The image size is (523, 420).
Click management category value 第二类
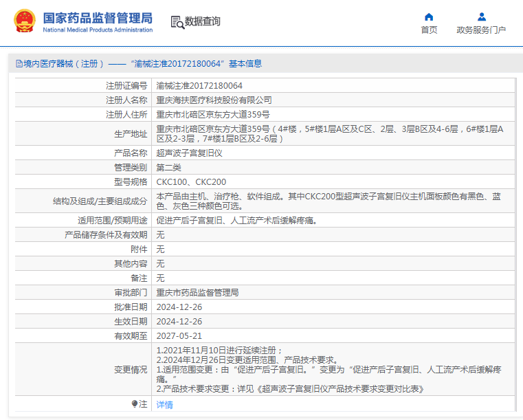click(168, 168)
